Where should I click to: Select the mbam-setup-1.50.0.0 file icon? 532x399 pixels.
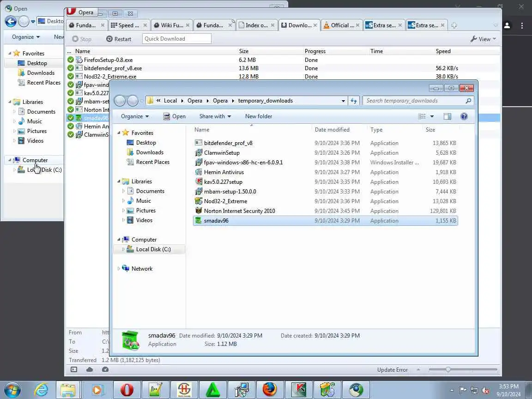(x=199, y=191)
